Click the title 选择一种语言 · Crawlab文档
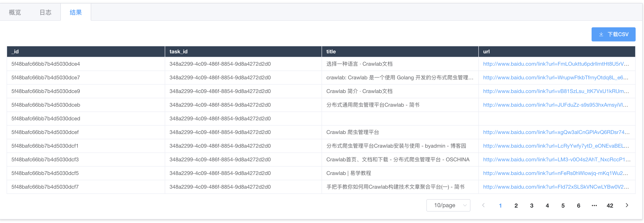 (x=359, y=64)
